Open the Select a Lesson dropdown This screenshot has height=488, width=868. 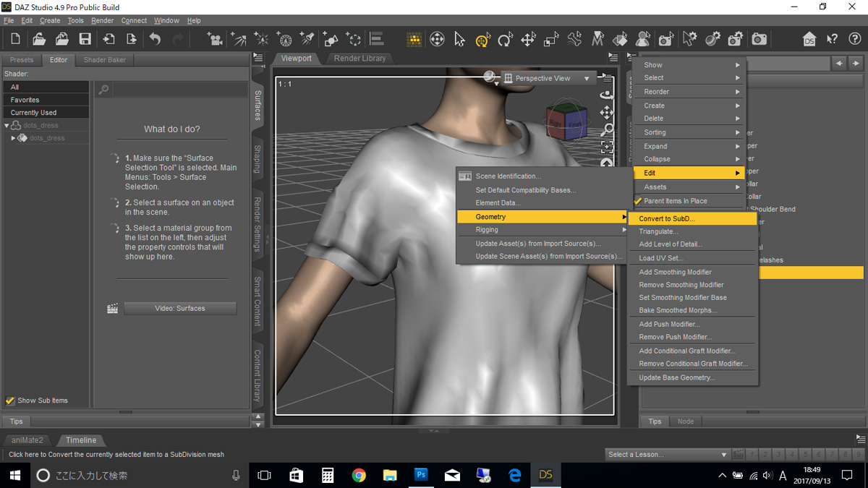pyautogui.click(x=667, y=455)
